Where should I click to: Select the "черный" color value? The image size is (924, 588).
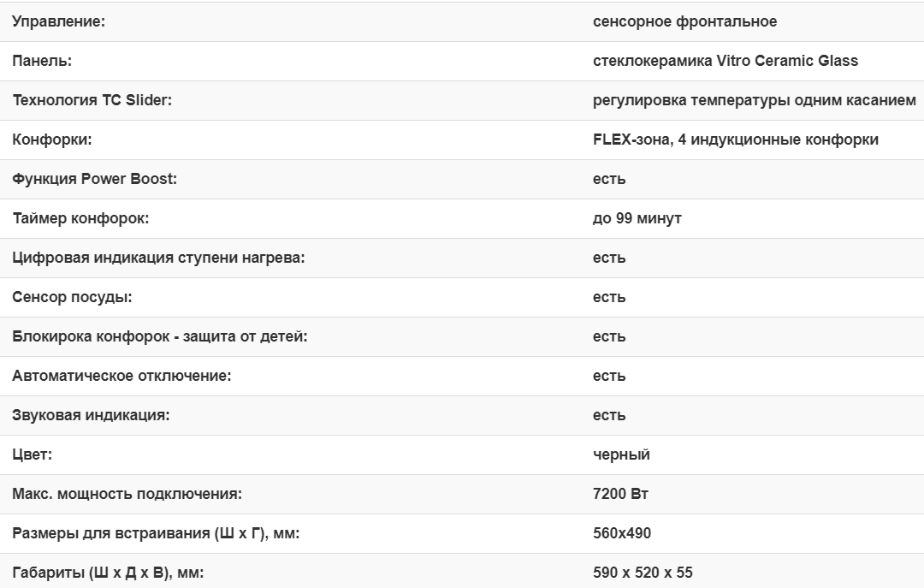[621, 454]
